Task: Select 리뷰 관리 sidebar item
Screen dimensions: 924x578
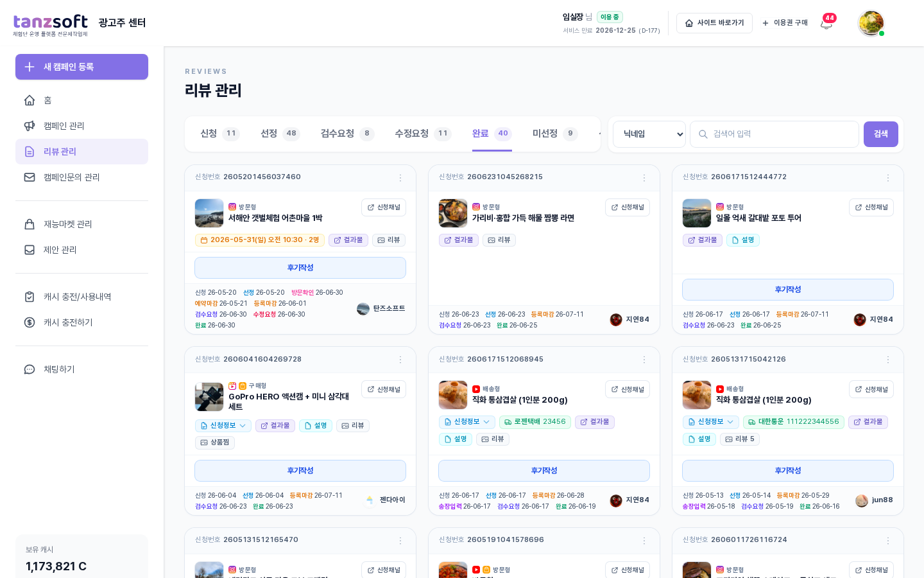Action: 81,152
